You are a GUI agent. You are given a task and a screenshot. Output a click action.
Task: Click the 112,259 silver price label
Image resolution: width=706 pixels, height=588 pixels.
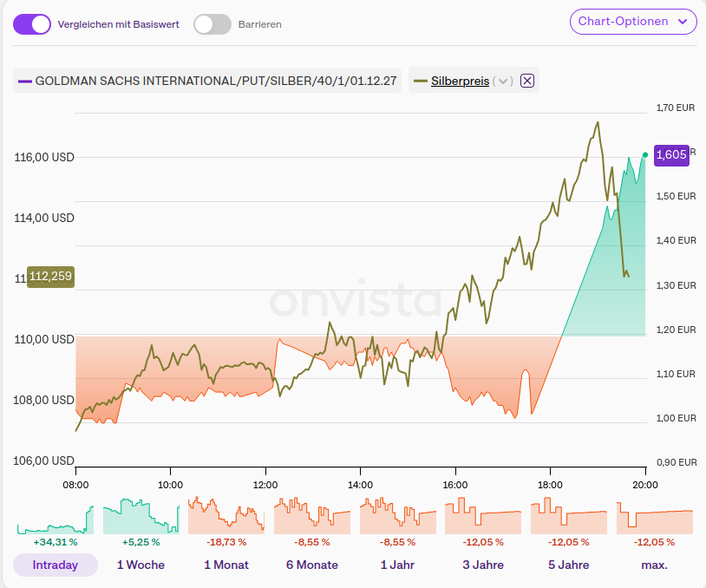pos(50,277)
